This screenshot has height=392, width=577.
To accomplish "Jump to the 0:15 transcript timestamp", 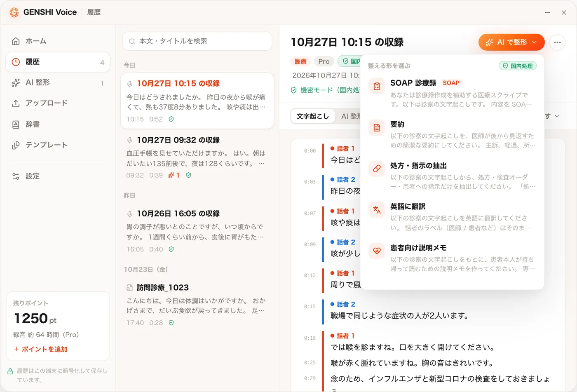I will pos(310,306).
